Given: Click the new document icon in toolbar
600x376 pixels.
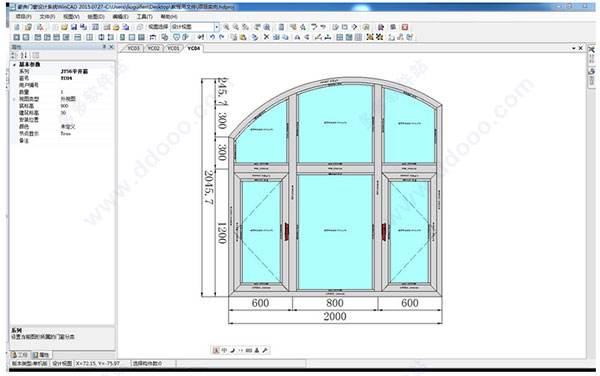Looking at the screenshot, I should tap(16, 27).
